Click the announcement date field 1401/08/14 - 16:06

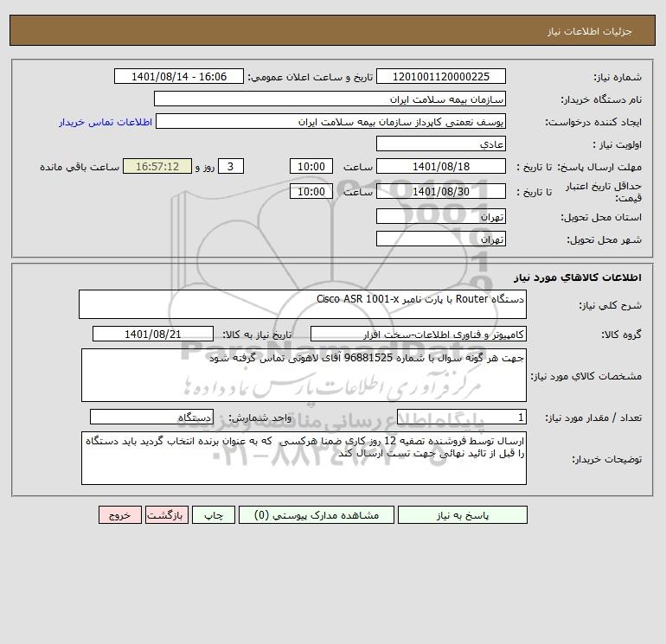point(179,76)
